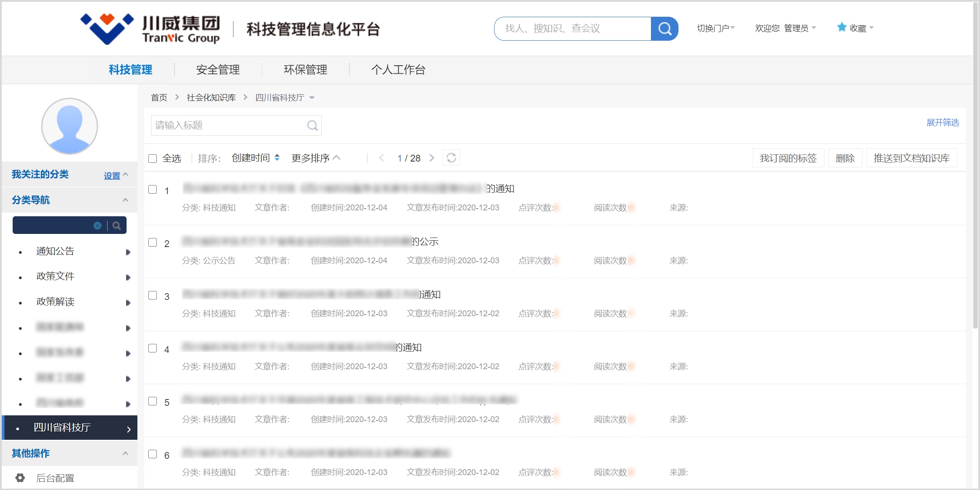Switch to the 个人工作台 tab

[398, 70]
